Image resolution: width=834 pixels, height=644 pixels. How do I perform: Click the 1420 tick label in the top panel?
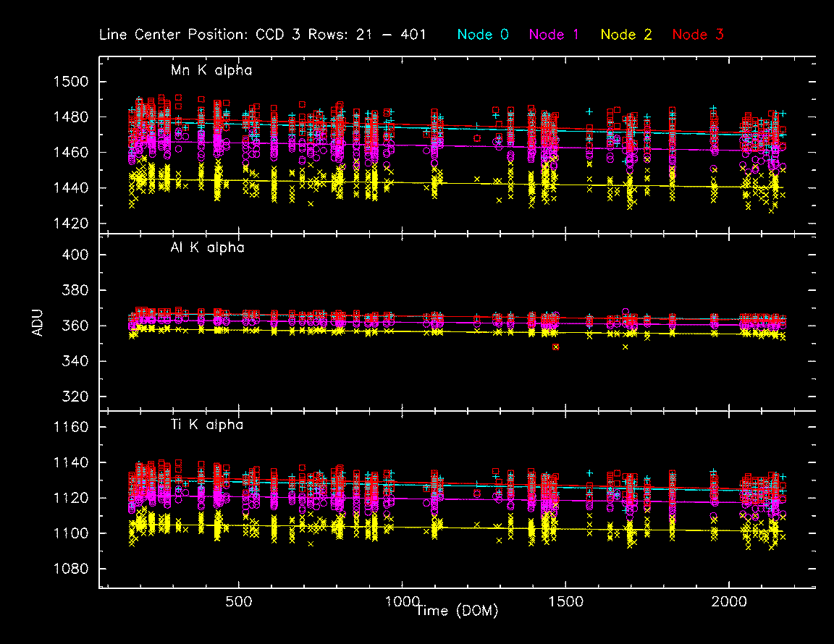[72, 224]
